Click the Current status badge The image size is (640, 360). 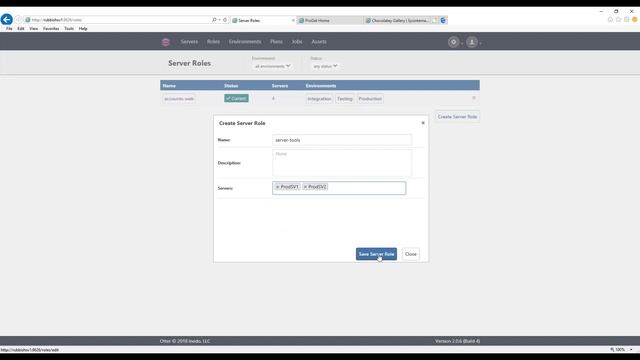pos(236,98)
